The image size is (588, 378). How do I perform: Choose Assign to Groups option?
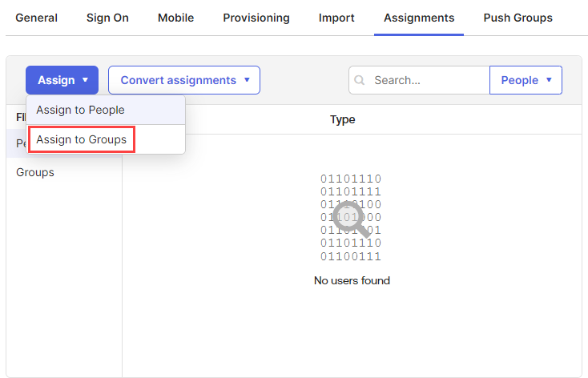pos(82,139)
